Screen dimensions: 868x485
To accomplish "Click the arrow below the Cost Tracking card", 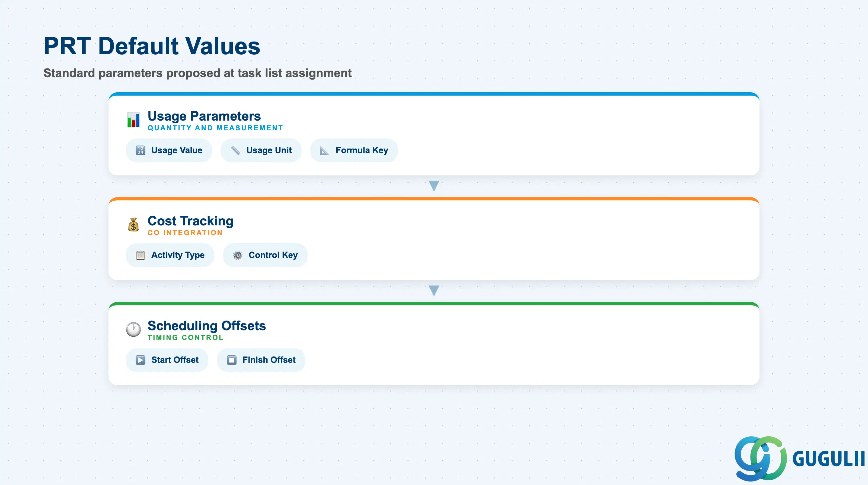I will (x=434, y=291).
